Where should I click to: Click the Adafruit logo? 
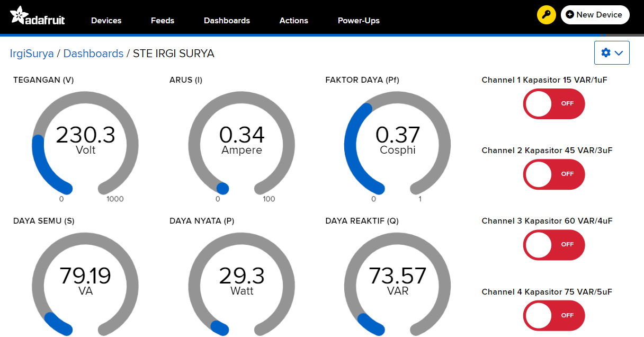pyautogui.click(x=37, y=16)
